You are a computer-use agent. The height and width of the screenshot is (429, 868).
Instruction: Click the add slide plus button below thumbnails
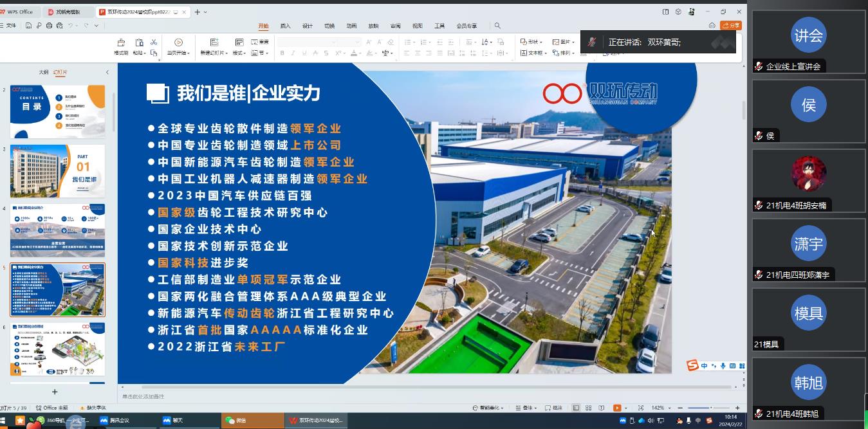(55, 392)
